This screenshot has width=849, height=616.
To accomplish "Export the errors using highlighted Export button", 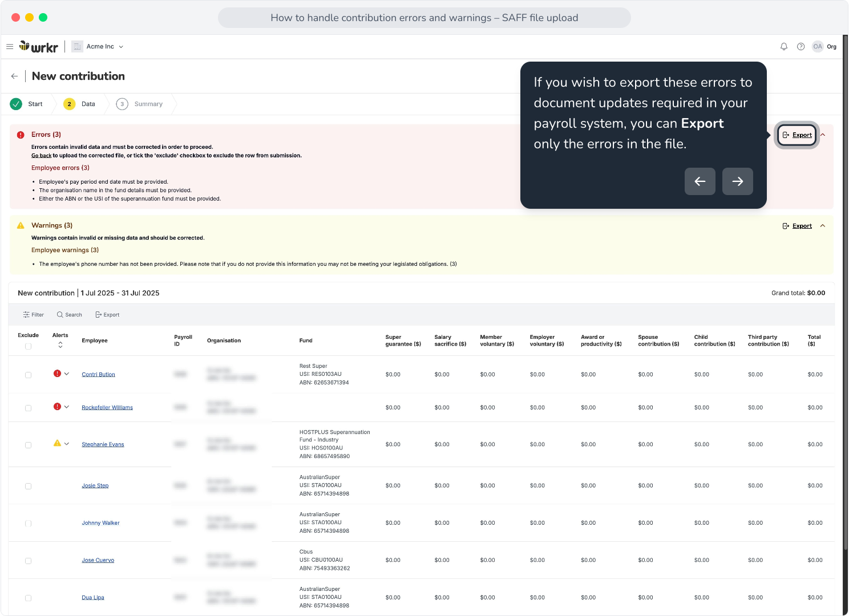I will (797, 135).
